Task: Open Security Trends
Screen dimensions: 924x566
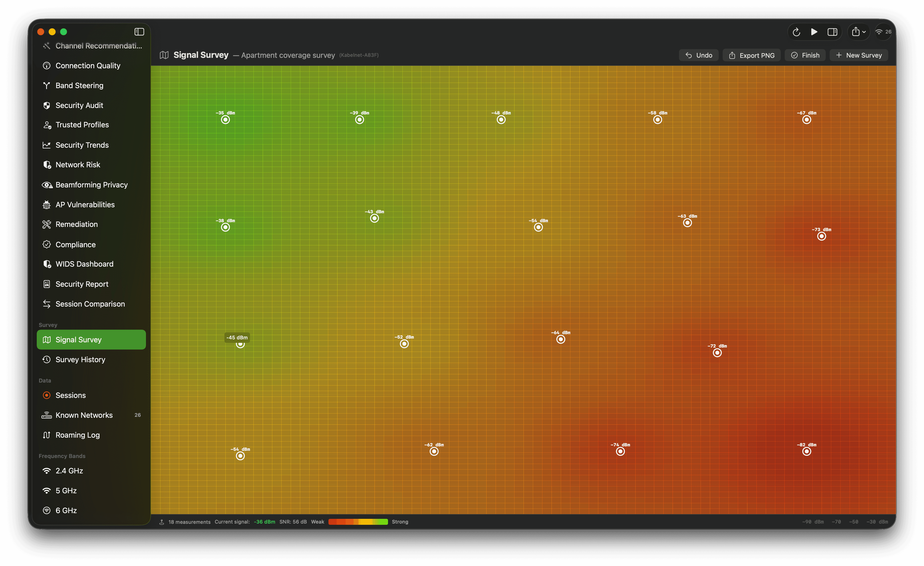Action: point(92,145)
